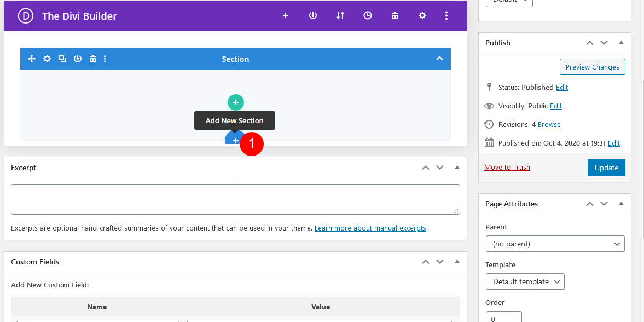Open editing history clock icon
Image resolution: width=644 pixels, height=322 pixels.
point(368,16)
